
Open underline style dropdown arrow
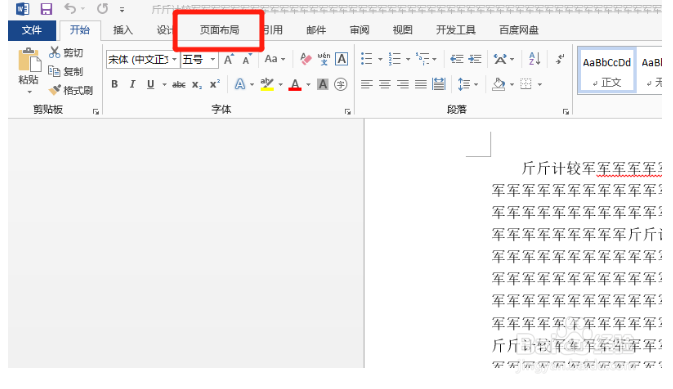coord(164,85)
